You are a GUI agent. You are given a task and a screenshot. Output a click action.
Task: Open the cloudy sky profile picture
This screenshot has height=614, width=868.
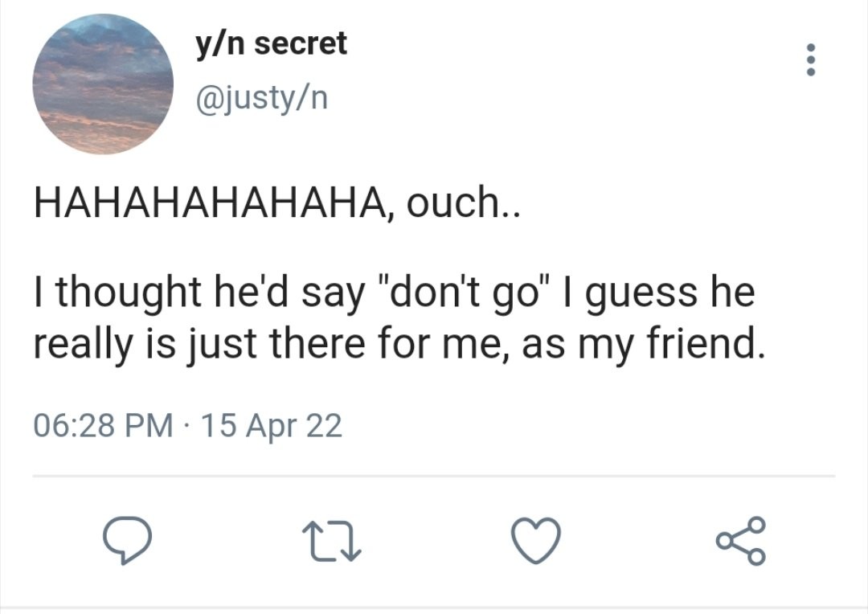click(x=103, y=84)
